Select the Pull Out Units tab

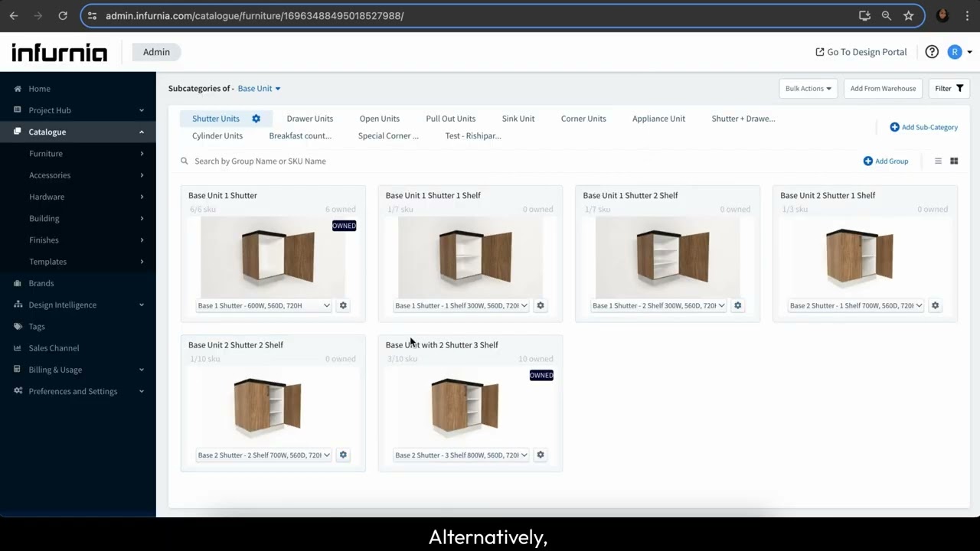coord(451,119)
